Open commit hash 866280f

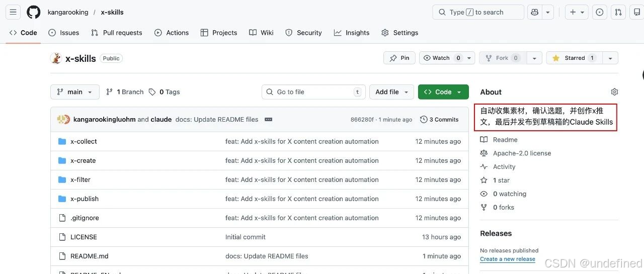pos(362,120)
